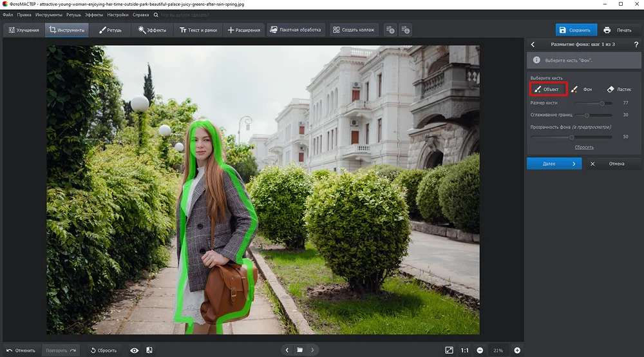
Task: Zoom out with the minus icon
Action: (x=480, y=351)
